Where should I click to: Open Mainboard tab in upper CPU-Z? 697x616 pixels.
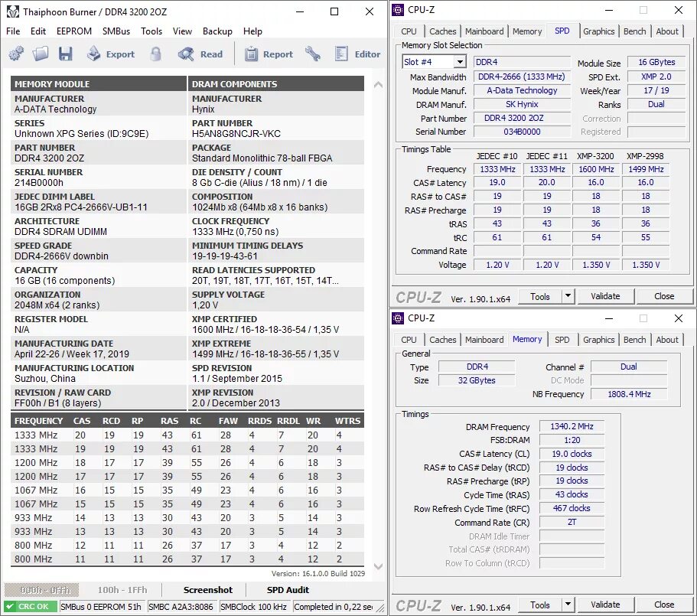pos(484,31)
